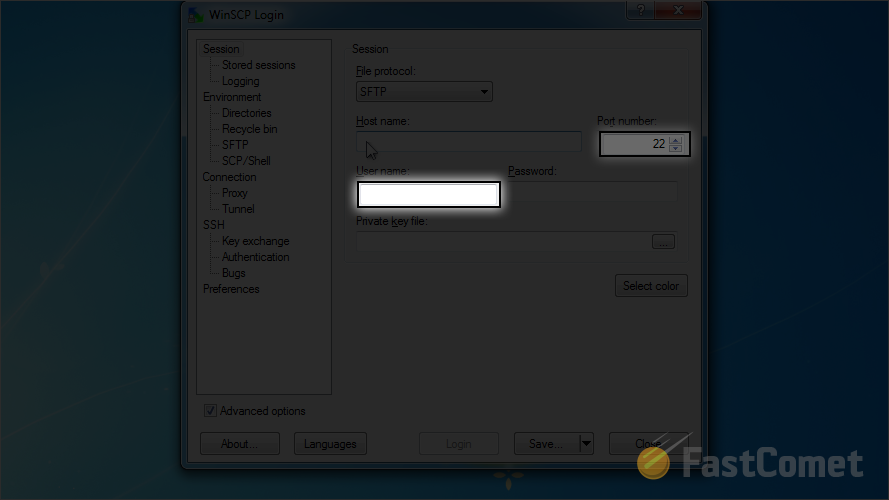The width and height of the screenshot is (889, 500).
Task: Open the Authentication settings page
Action: point(256,257)
